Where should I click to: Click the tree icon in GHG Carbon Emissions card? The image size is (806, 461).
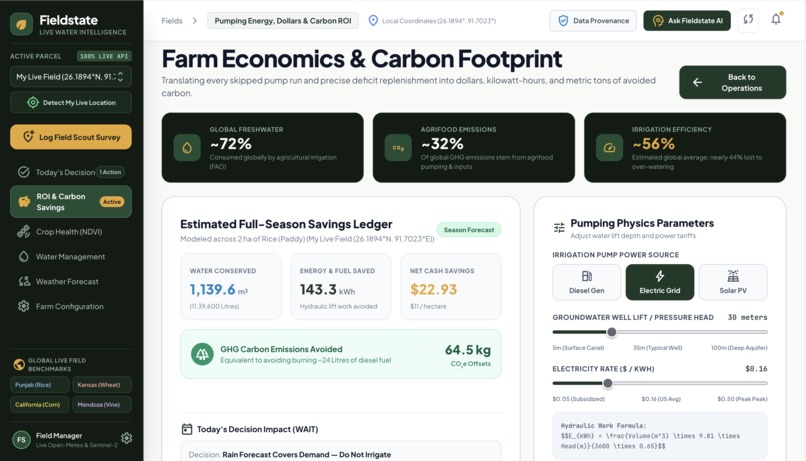(202, 354)
